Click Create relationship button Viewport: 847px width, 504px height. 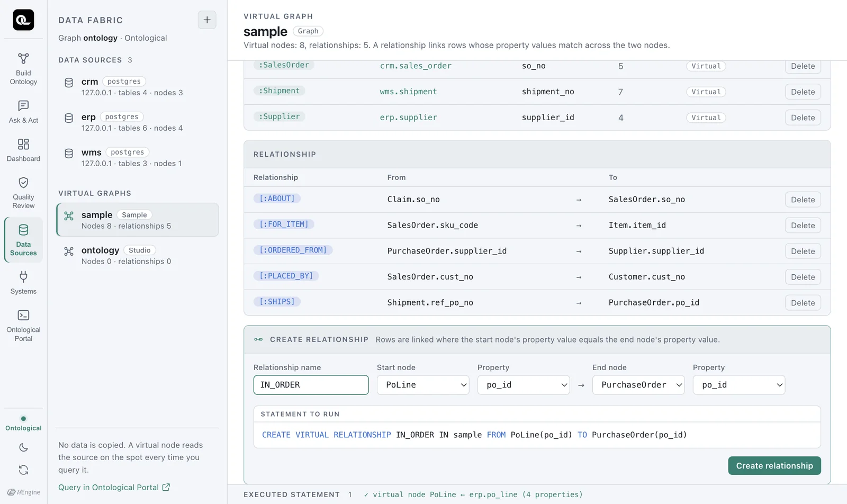point(774,466)
